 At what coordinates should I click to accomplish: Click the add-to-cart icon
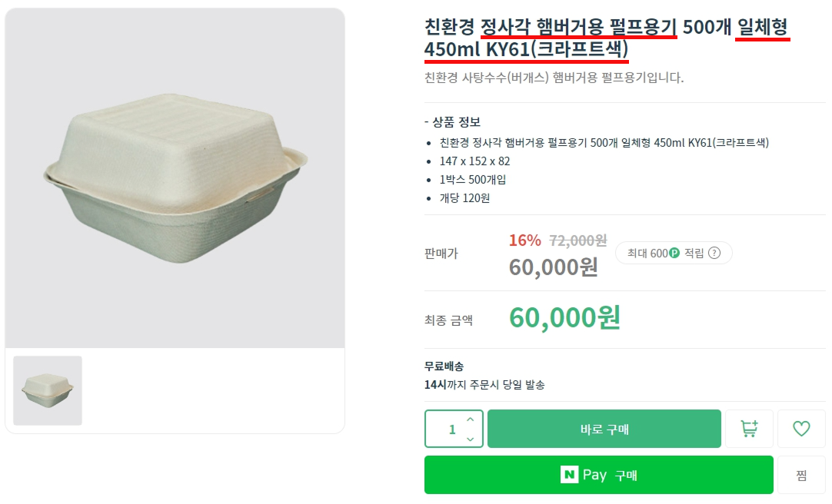(750, 429)
